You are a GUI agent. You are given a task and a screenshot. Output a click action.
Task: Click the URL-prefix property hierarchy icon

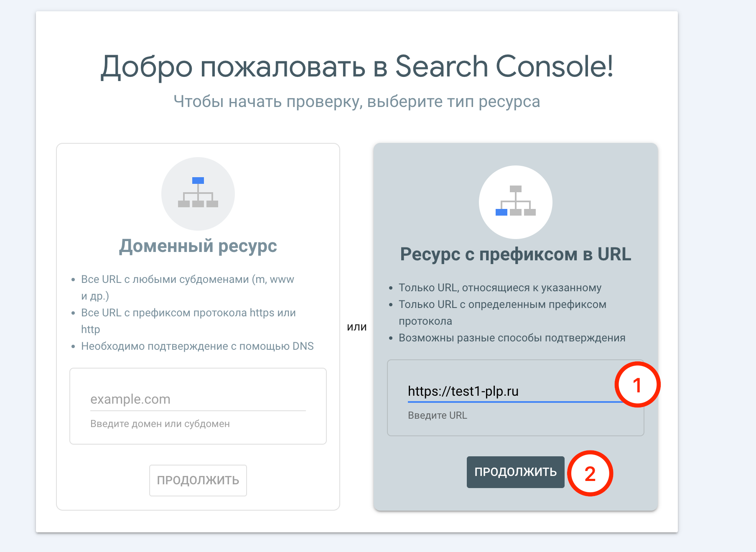click(x=516, y=202)
